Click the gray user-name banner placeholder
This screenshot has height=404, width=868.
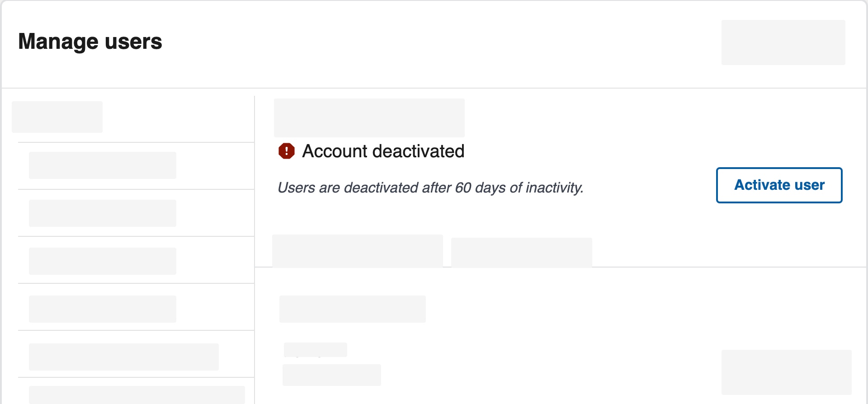coord(369,117)
